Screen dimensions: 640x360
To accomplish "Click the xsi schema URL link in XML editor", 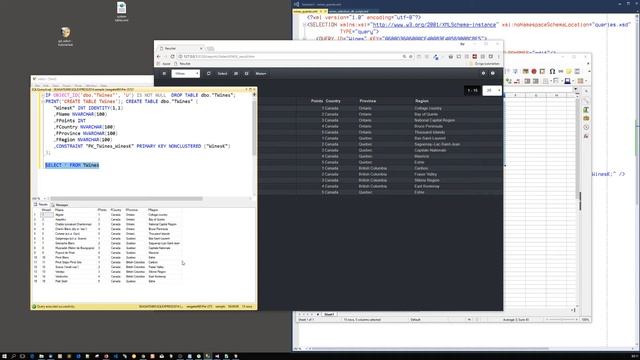I will coord(434,24).
